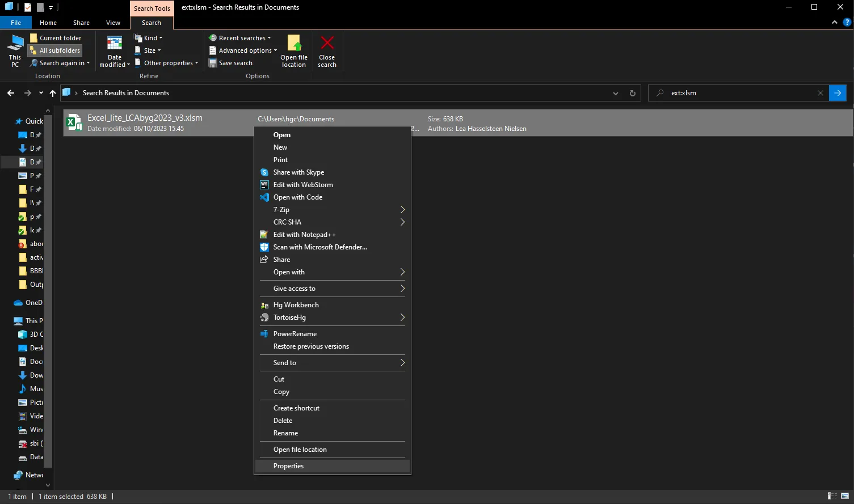Open Quick access in the navigation pane
This screenshot has width=854, height=504.
point(29,121)
